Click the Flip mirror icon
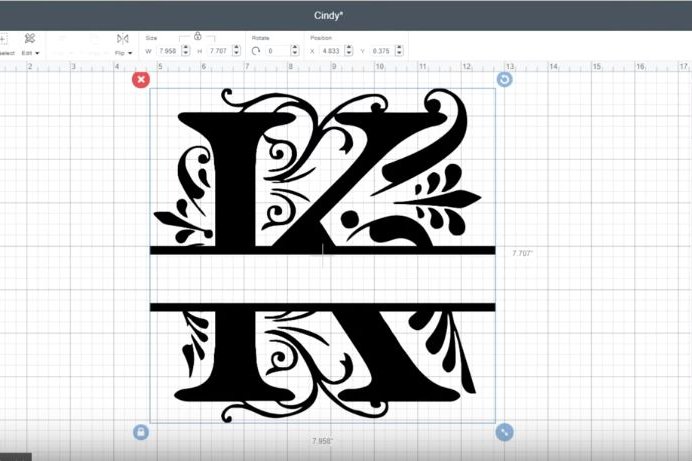 coord(123,39)
